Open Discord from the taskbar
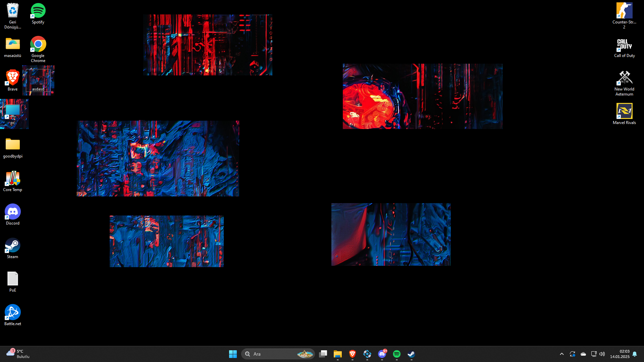 tap(382, 354)
